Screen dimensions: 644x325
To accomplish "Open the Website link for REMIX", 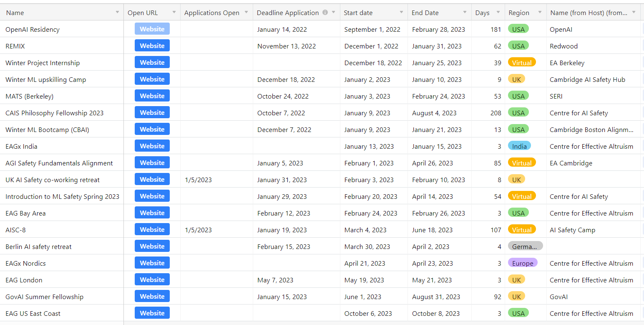I will [x=152, y=46].
